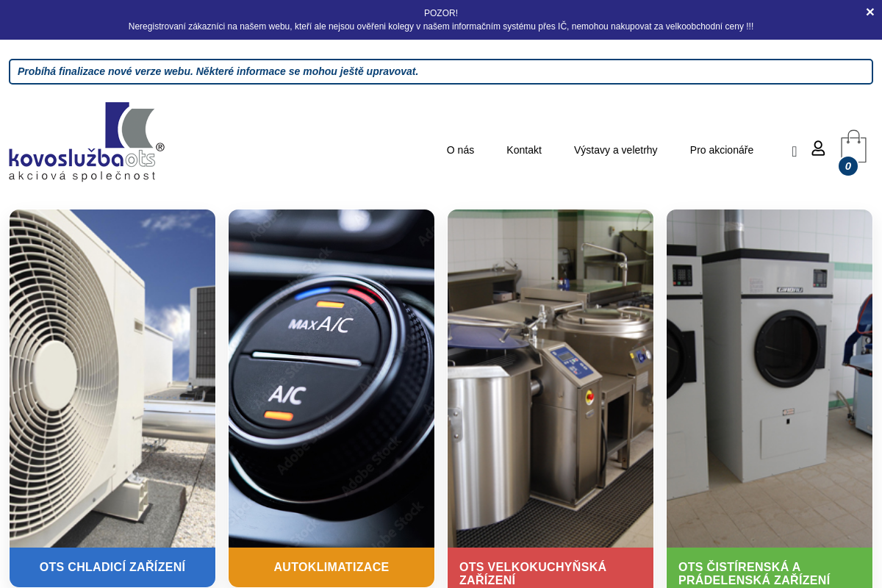Click the outdoor cooling unit fan image

112,379
